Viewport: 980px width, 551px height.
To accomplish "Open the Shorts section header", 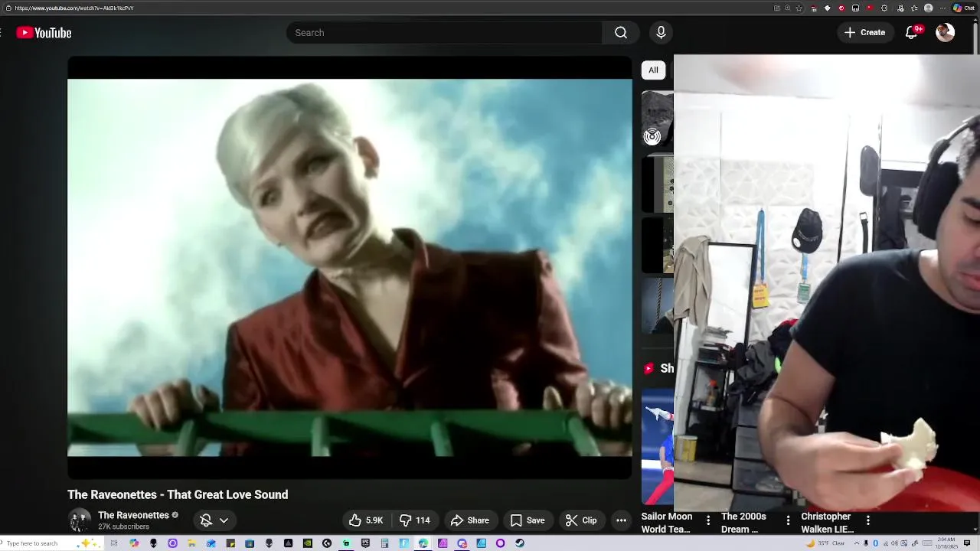I will 658,368.
